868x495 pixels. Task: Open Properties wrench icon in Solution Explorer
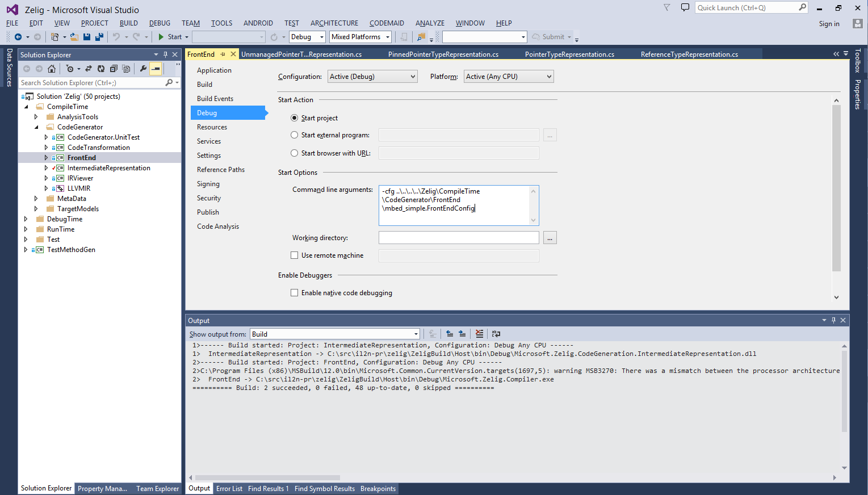click(x=143, y=69)
